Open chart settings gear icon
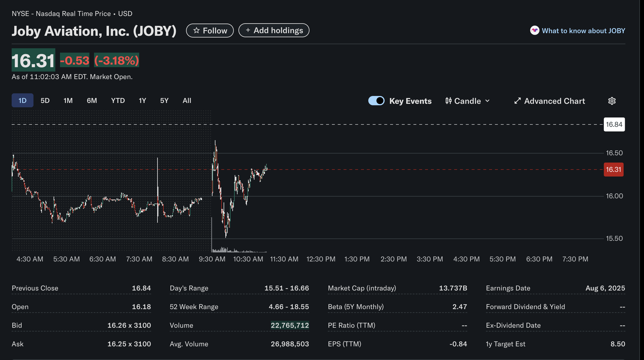Screen dimensions: 644x360 tap(612, 101)
